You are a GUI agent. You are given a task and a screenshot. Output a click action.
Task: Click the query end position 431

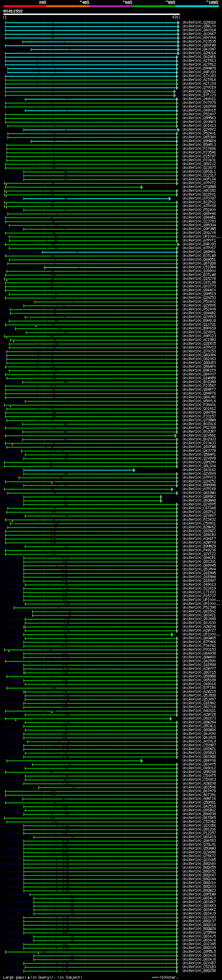[x=175, y=17]
